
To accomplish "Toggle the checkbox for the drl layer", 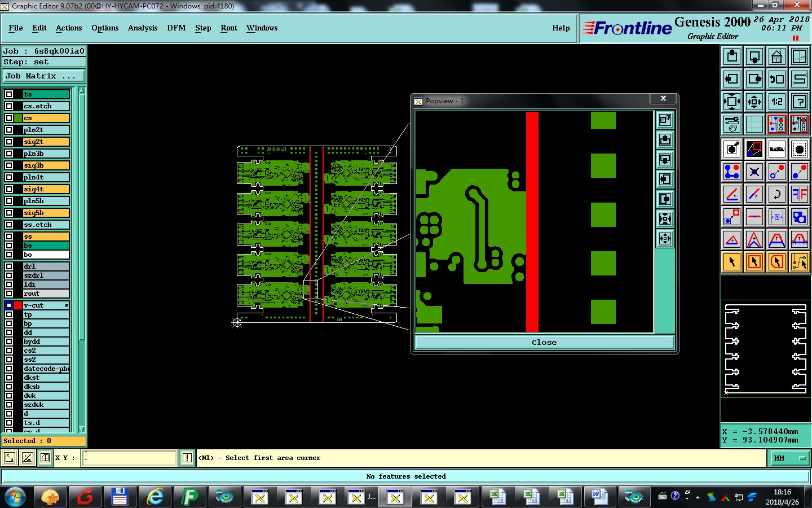I will pyautogui.click(x=9, y=266).
